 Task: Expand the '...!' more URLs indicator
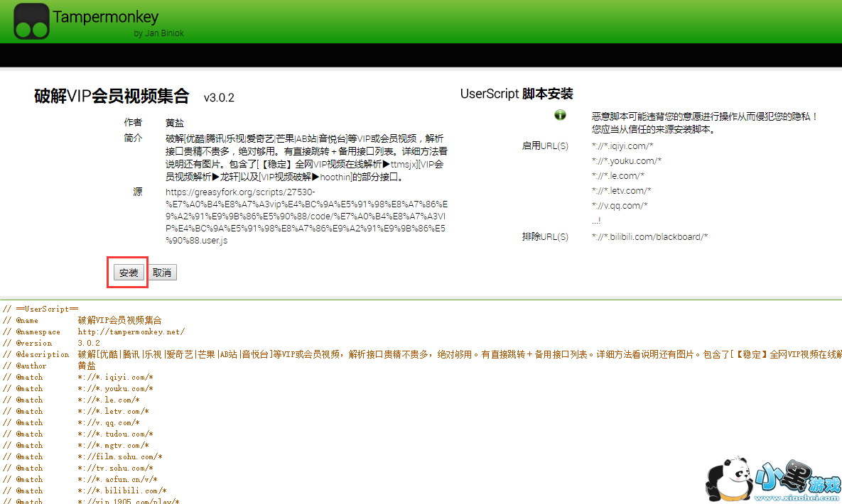[596, 221]
